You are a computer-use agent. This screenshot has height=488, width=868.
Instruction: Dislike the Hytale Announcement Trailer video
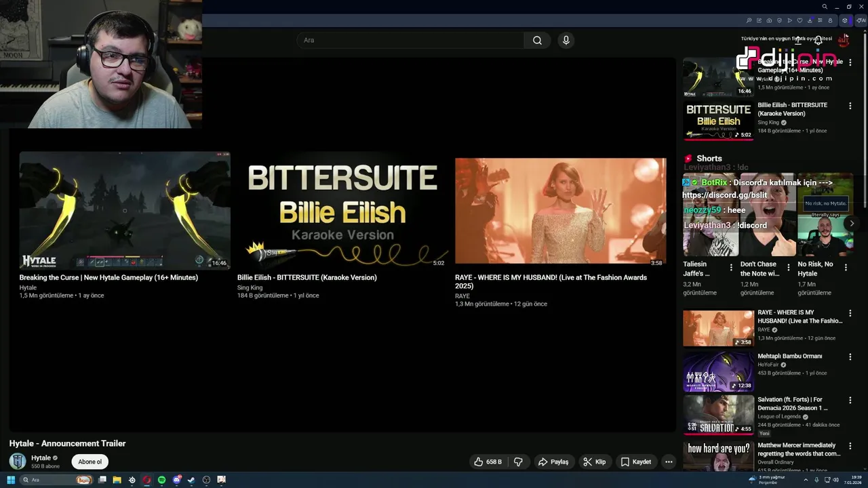click(519, 462)
